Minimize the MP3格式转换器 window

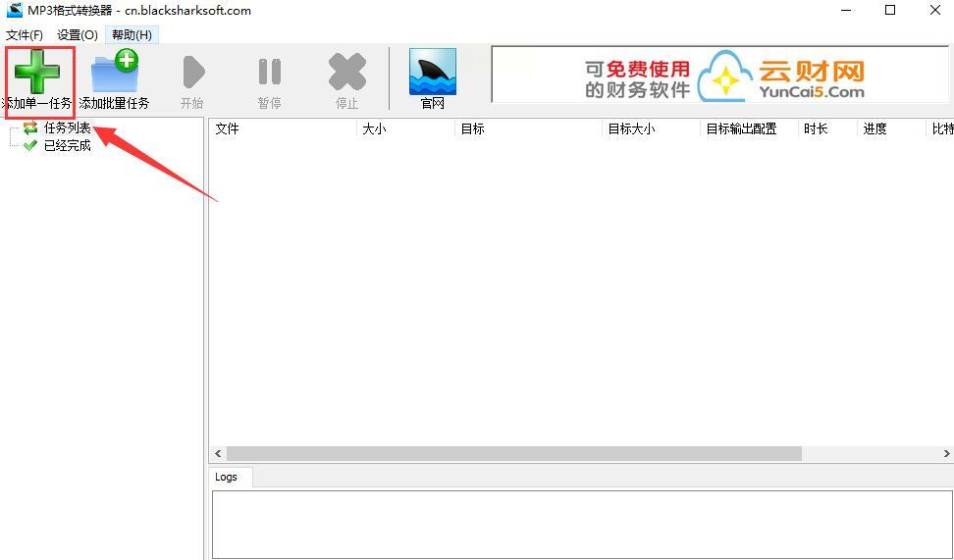(x=844, y=11)
